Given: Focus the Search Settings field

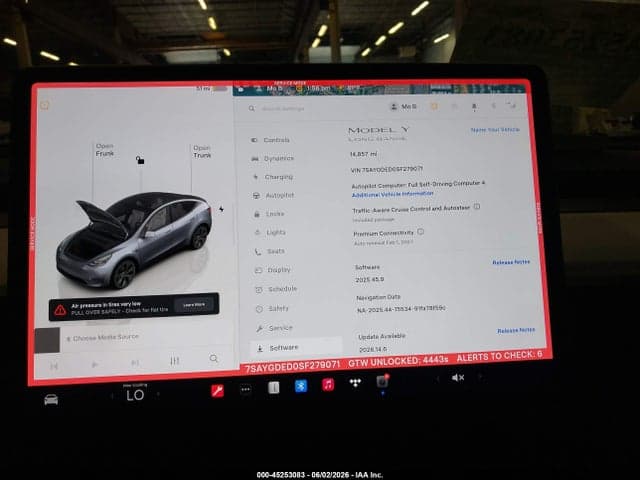Looking at the screenshot, I should tap(315, 108).
